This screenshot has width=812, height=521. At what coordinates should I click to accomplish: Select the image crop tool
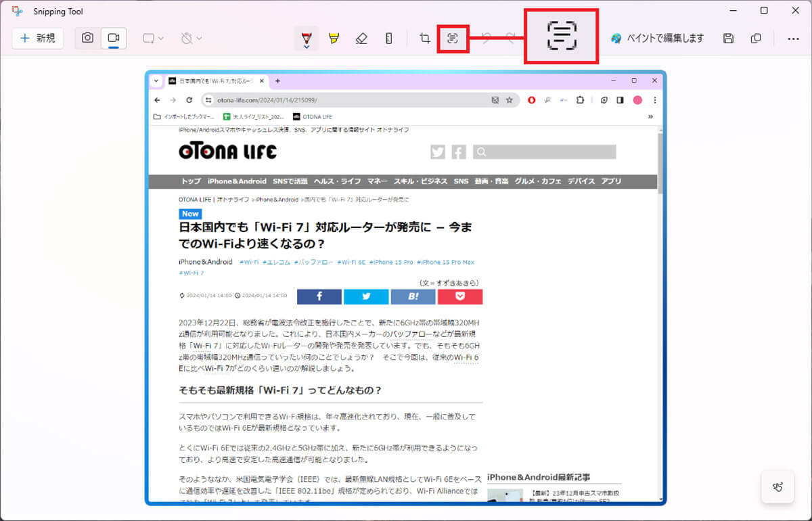(x=425, y=39)
